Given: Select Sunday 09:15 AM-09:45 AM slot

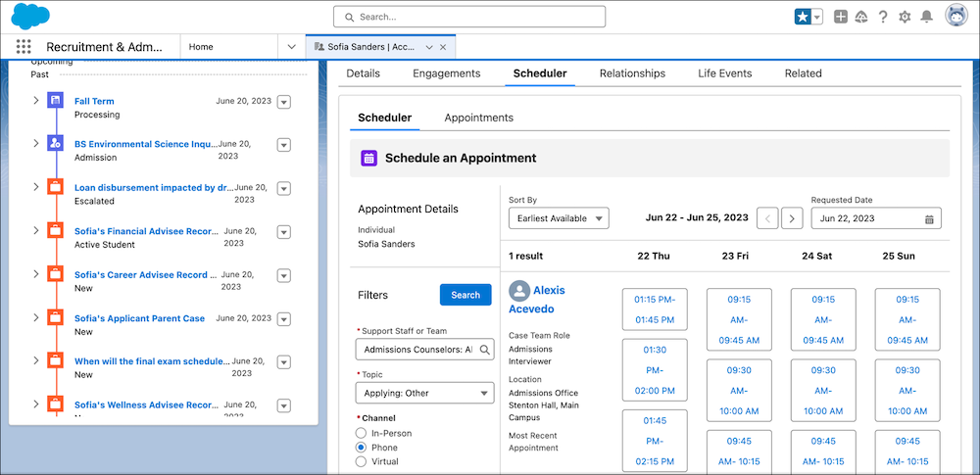Looking at the screenshot, I should (906, 320).
